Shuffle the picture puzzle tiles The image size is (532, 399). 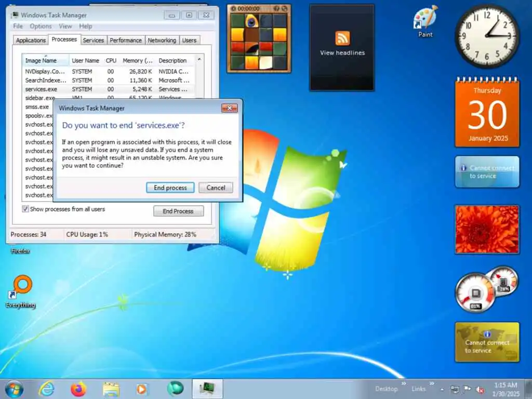284,8
